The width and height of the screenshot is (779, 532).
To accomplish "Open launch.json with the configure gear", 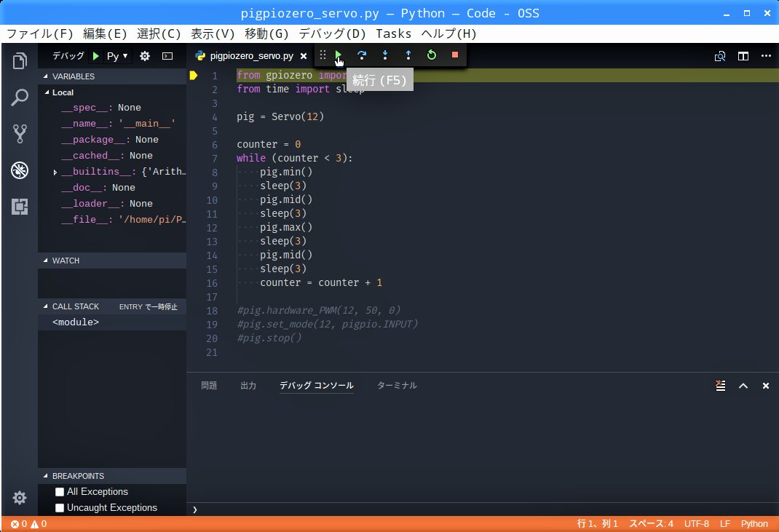I will coord(145,56).
